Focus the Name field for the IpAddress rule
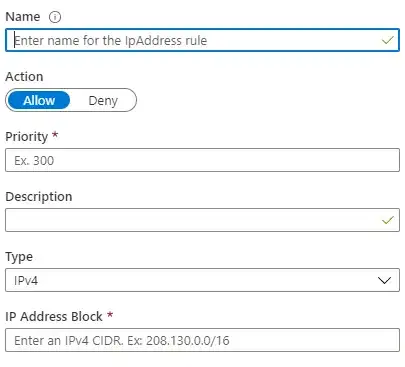 (202, 40)
